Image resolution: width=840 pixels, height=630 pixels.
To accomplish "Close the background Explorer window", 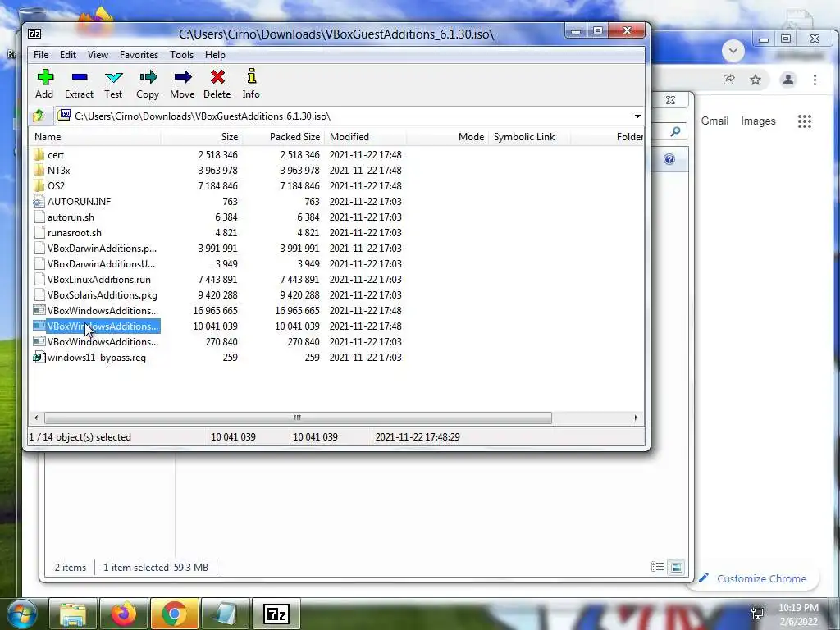I will (670, 100).
